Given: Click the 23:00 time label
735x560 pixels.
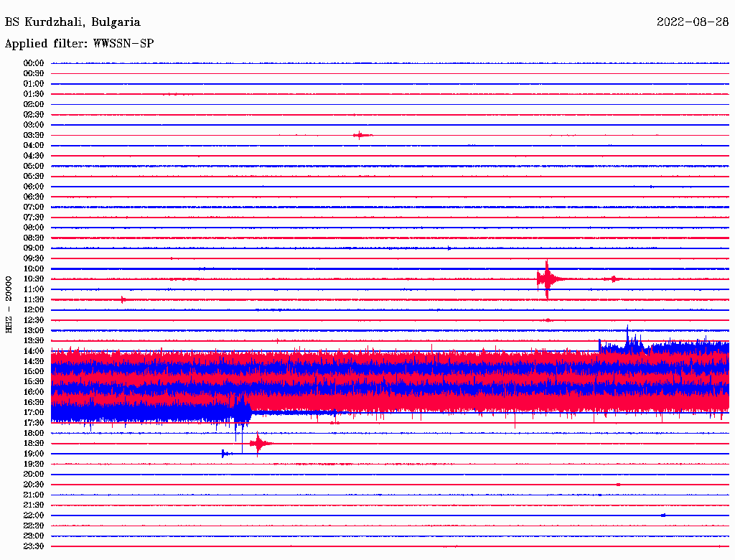Looking at the screenshot, I should click(34, 536).
